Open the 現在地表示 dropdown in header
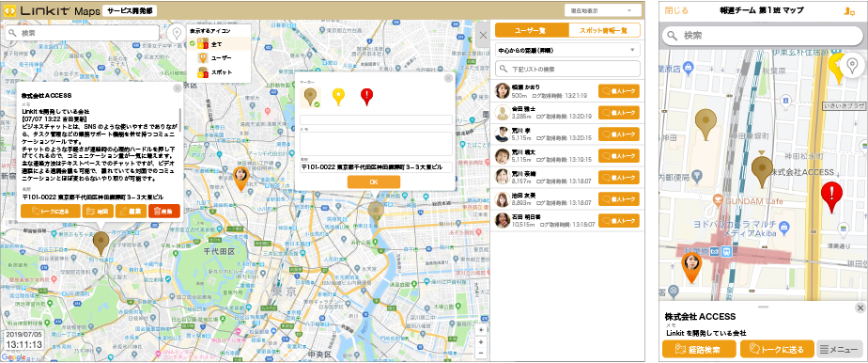868x363 pixels. point(602,10)
